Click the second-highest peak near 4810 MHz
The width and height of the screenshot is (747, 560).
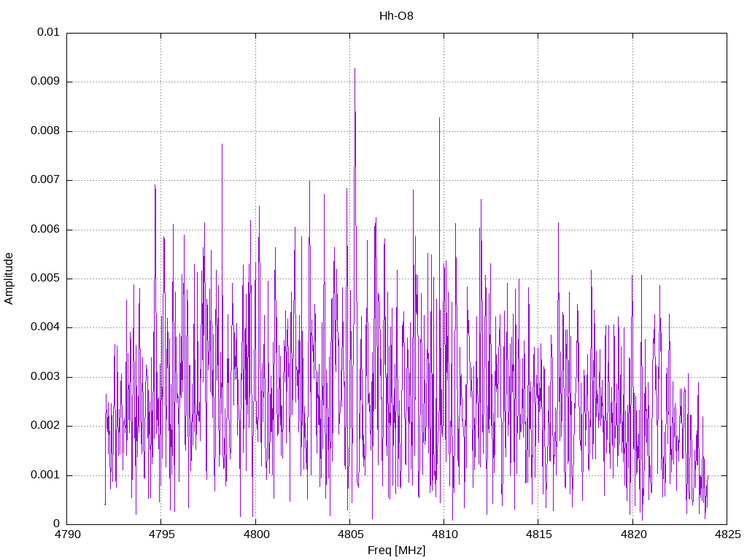[439, 118]
